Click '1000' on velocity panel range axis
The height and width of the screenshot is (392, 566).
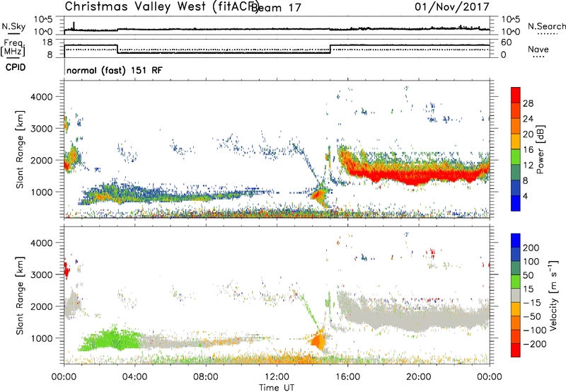click(41, 338)
